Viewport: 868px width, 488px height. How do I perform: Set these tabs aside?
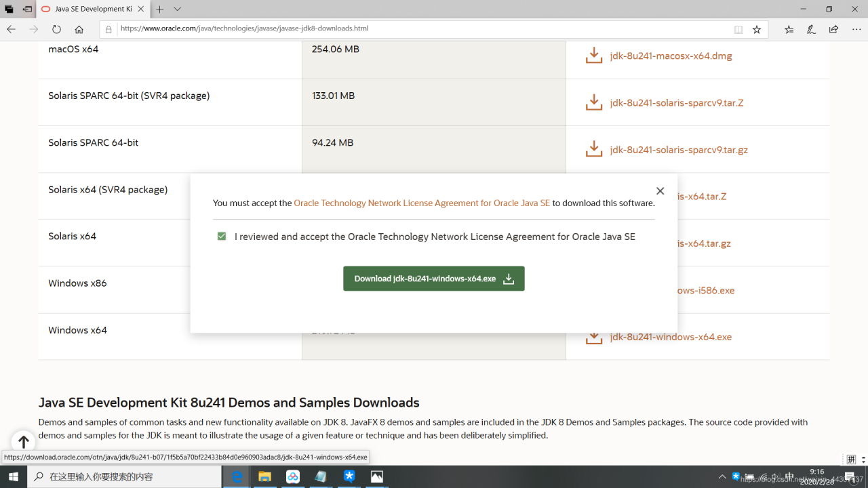[x=27, y=9]
